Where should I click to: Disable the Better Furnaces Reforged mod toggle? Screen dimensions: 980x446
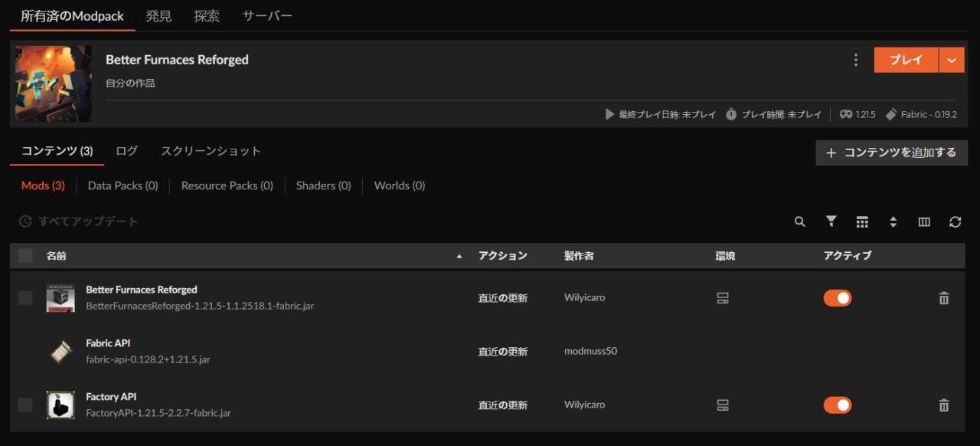click(x=837, y=297)
